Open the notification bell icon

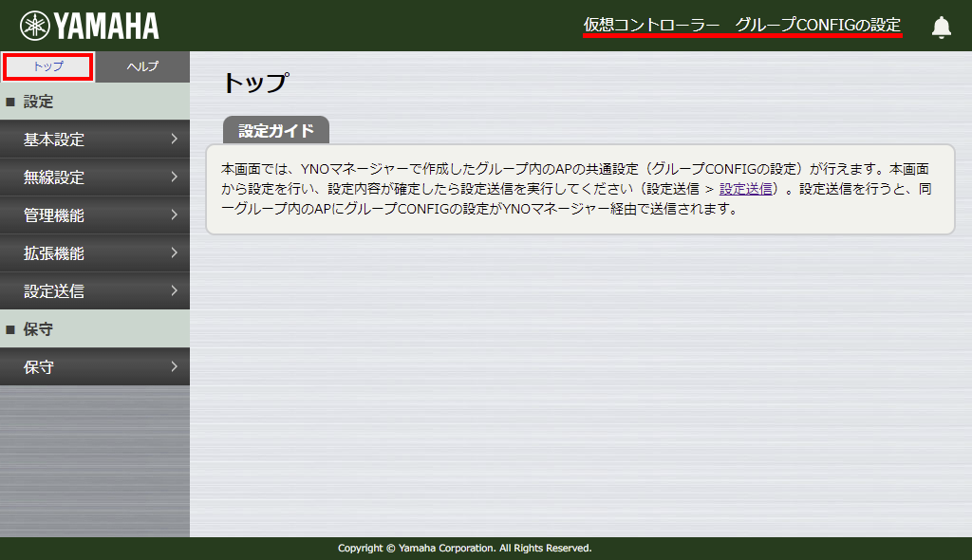coord(941,26)
